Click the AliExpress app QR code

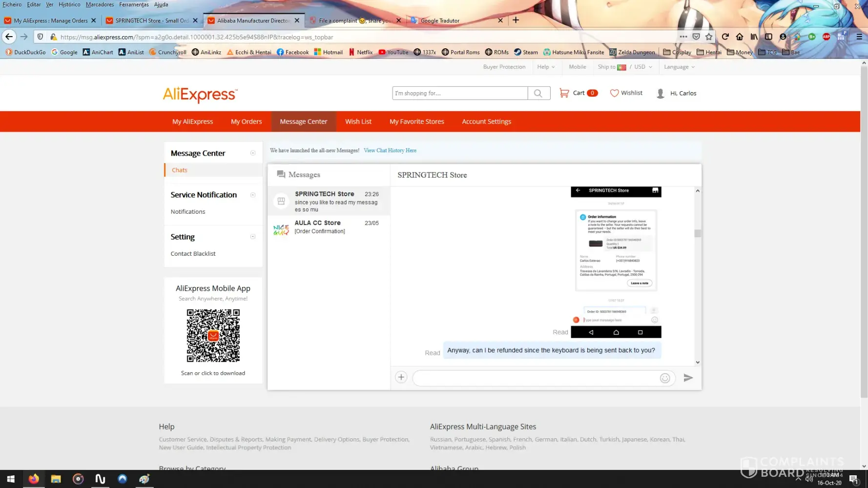tap(213, 336)
